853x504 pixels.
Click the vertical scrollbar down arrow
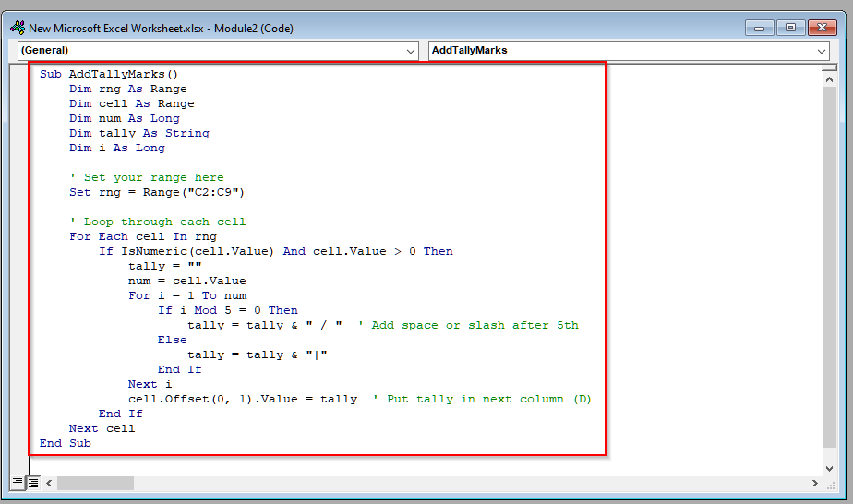tap(829, 468)
